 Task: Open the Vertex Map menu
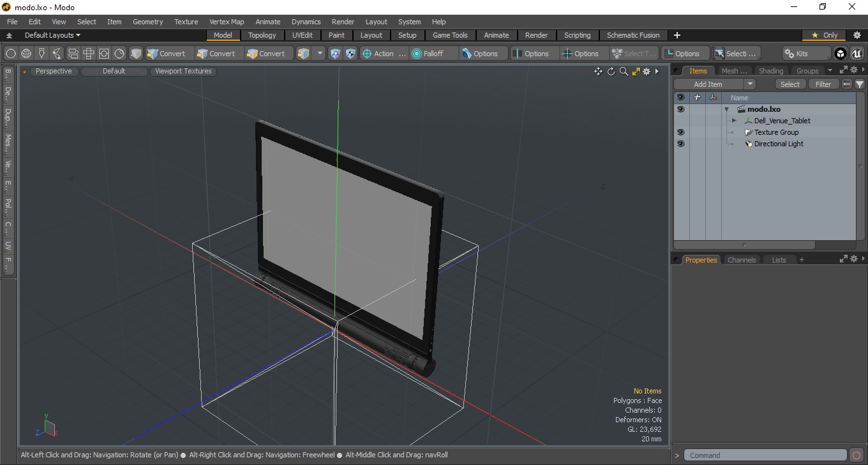[227, 22]
